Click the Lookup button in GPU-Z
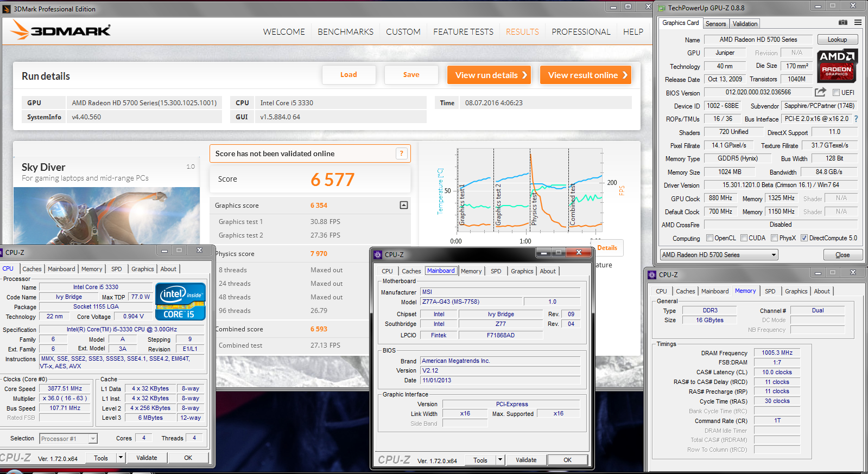 [x=837, y=40]
